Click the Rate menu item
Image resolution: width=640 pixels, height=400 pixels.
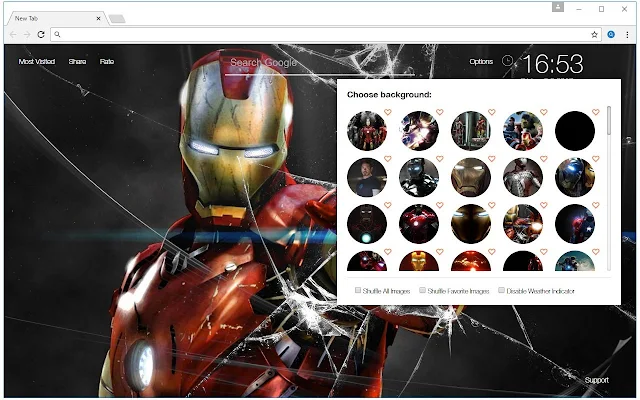107,62
